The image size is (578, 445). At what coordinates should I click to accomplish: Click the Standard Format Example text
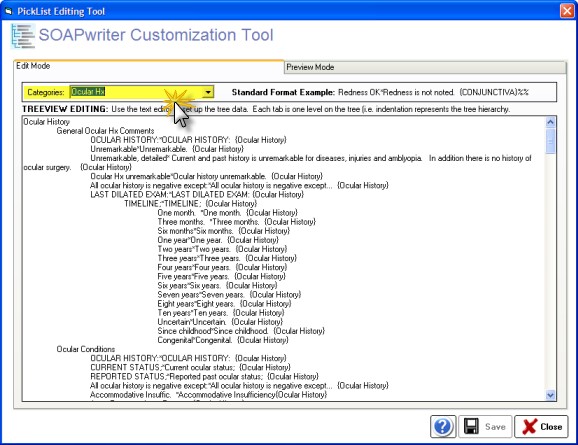[380, 92]
